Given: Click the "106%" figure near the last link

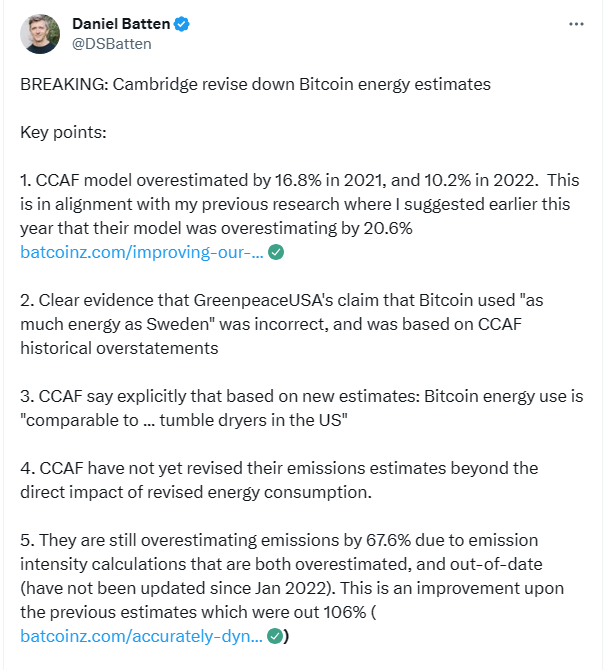Looking at the screenshot, I should (345, 612).
